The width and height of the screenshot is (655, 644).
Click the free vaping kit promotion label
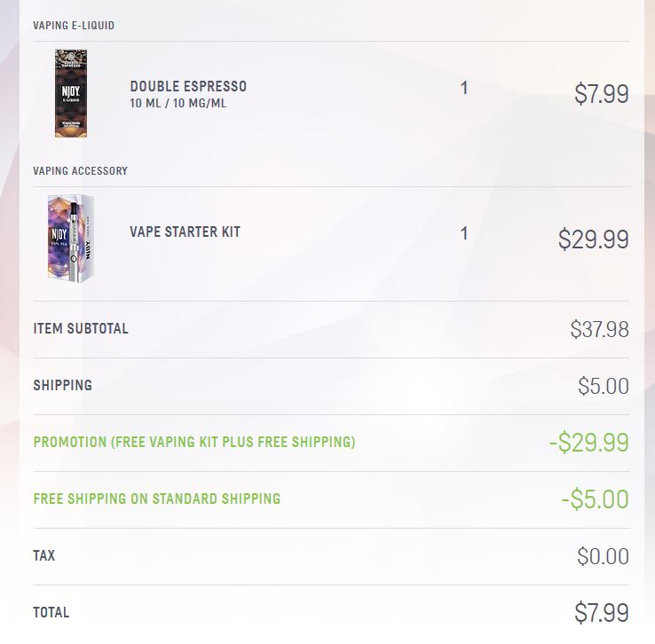[x=194, y=442]
